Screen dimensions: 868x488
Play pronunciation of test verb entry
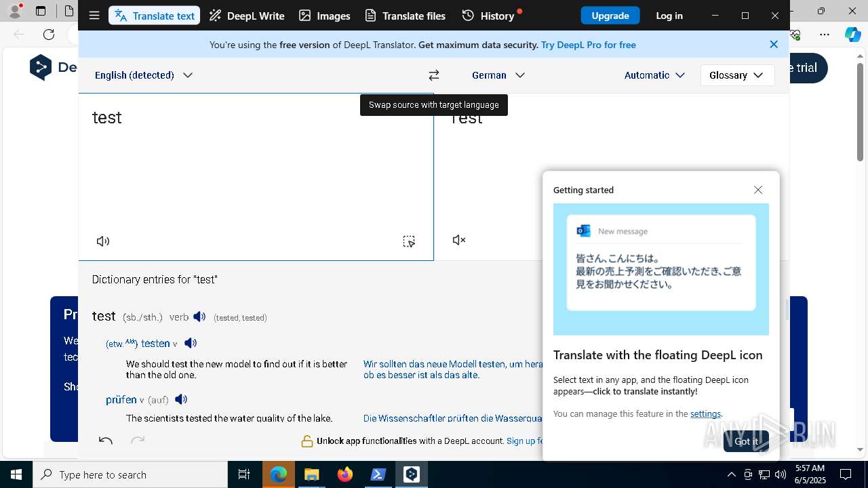click(199, 317)
